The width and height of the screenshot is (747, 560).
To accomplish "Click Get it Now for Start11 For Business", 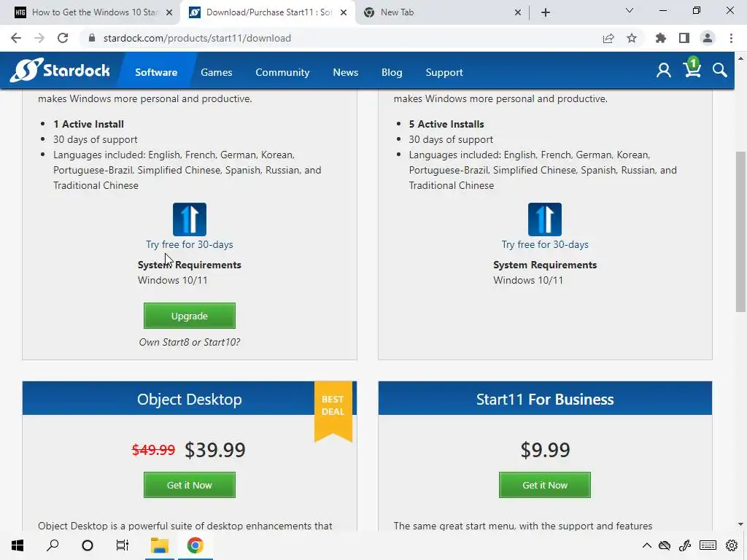I will click(545, 485).
